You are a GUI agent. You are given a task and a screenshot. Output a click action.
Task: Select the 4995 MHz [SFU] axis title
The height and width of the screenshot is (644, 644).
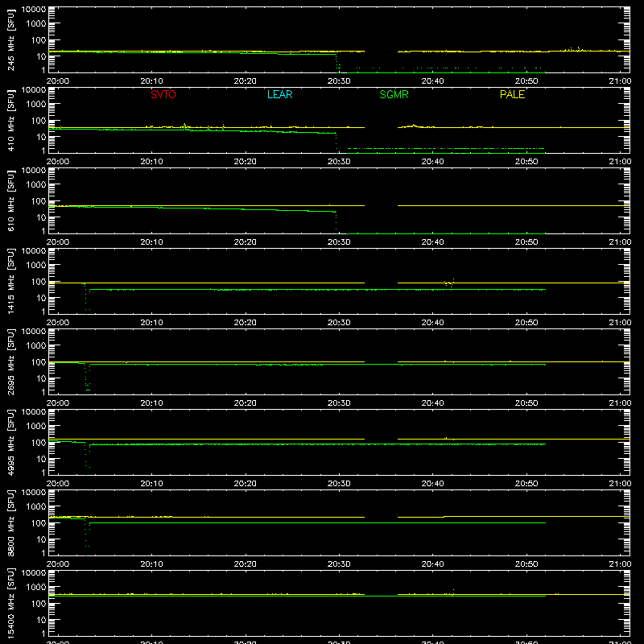pyautogui.click(x=11, y=442)
